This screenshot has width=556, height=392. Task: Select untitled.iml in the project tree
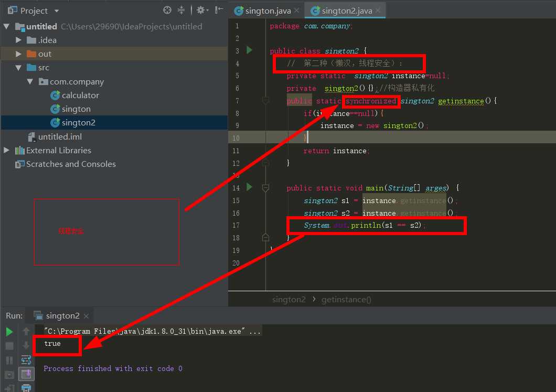(x=60, y=136)
